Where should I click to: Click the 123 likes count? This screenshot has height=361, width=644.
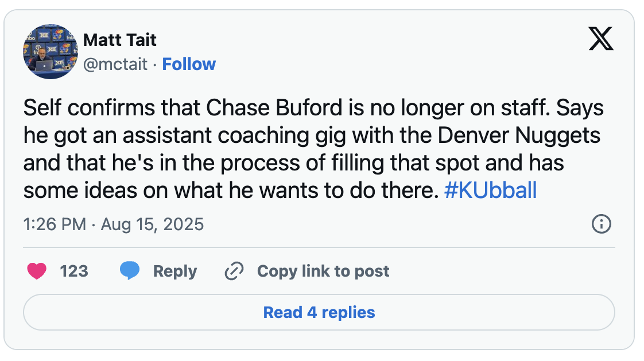(x=73, y=271)
